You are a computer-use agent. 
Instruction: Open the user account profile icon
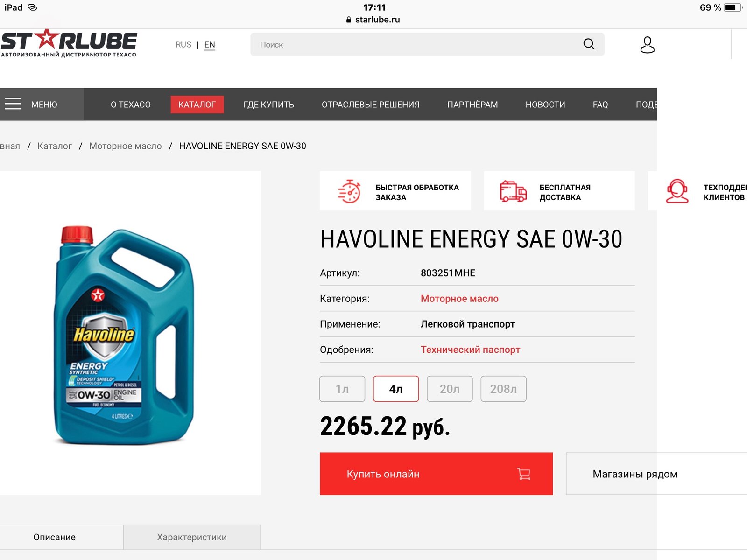click(647, 45)
